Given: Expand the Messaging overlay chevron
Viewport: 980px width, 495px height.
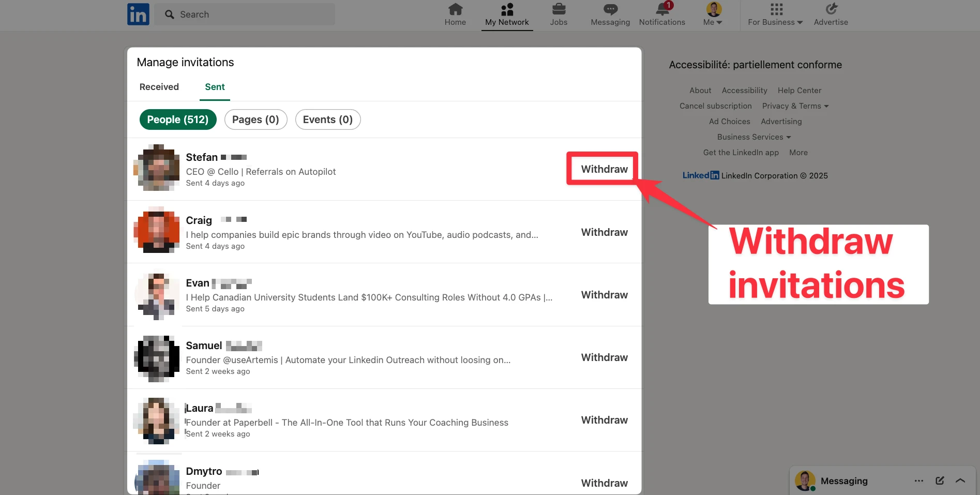Looking at the screenshot, I should [960, 481].
